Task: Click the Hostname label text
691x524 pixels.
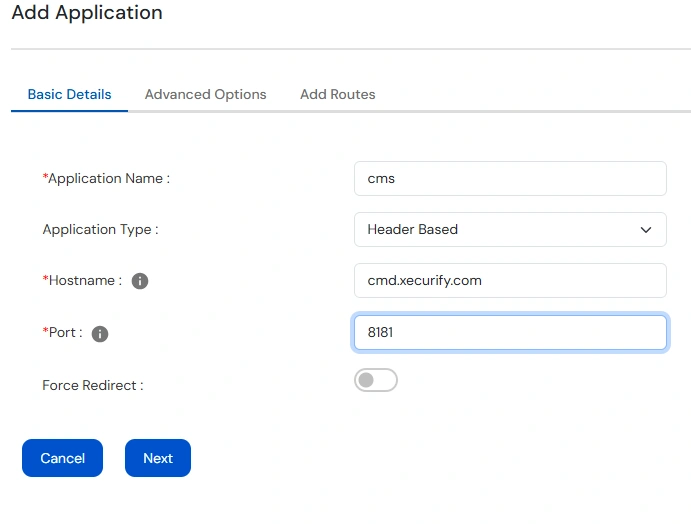Action: (82, 281)
